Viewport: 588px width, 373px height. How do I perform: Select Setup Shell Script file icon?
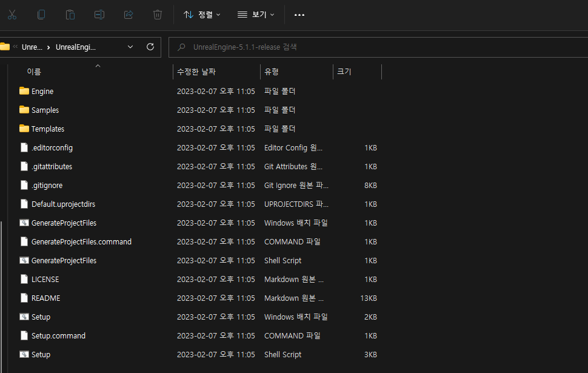24,354
